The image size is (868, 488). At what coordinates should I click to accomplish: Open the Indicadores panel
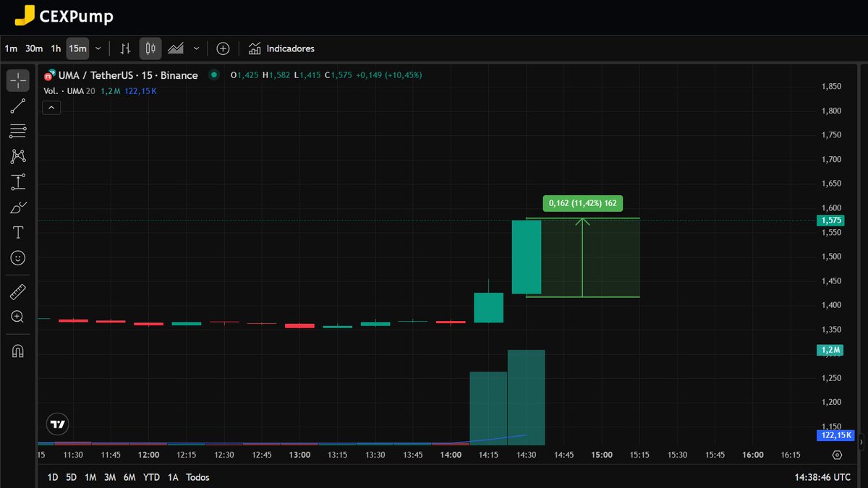pyautogui.click(x=281, y=48)
